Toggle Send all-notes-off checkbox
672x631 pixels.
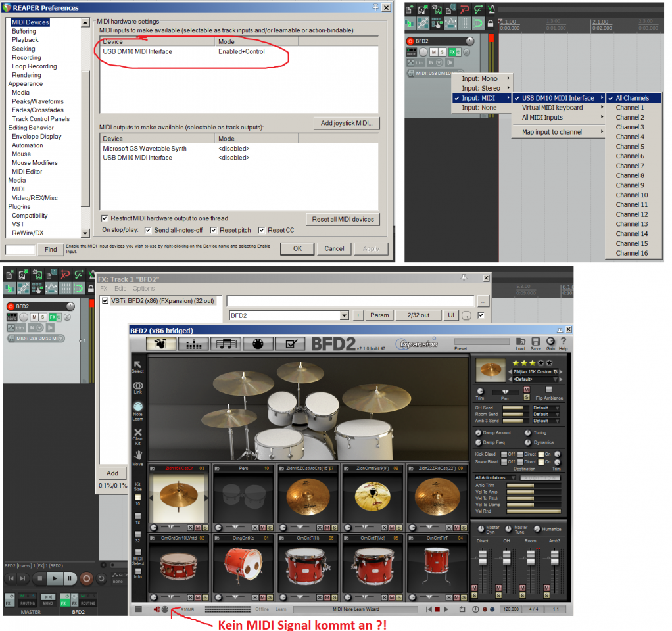tap(148, 230)
